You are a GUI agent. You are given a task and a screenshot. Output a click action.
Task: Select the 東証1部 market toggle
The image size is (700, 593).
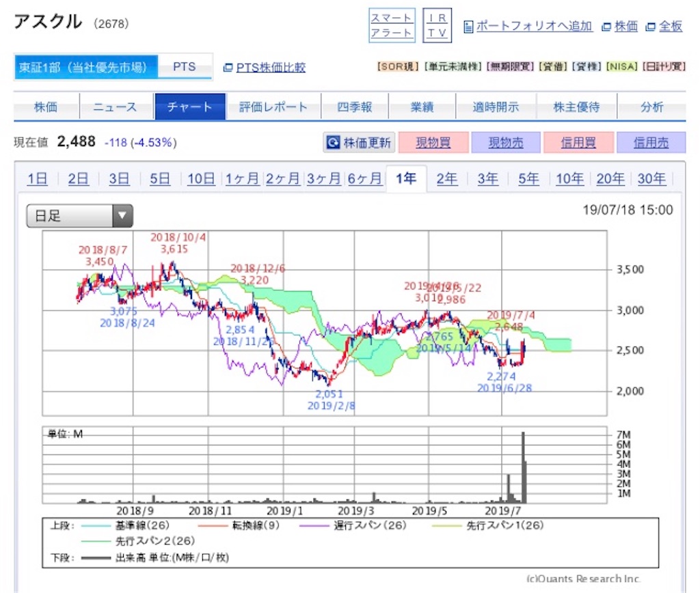tap(86, 67)
